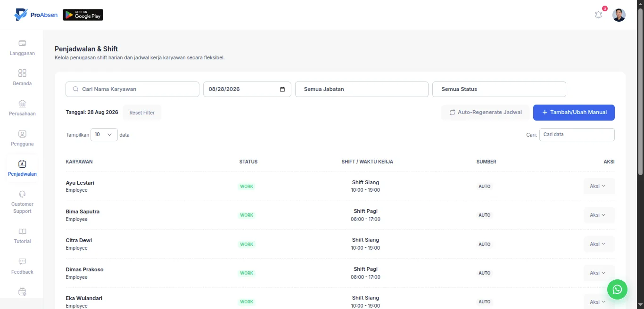Open the Tutorial book icon
Image resolution: width=644 pixels, height=309 pixels.
(22, 232)
